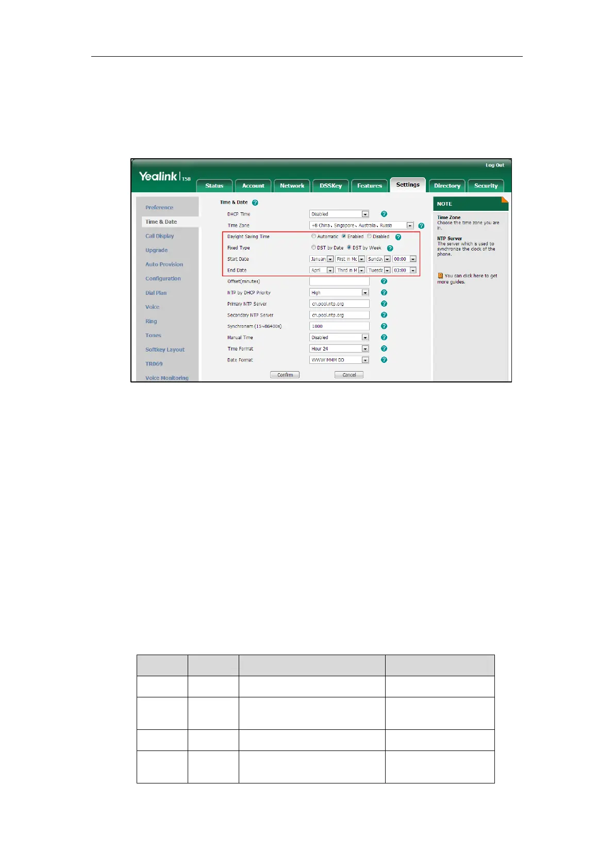The height and width of the screenshot is (868, 614).
Task: Choose the DST by Week fixed type
Action: coord(349,247)
